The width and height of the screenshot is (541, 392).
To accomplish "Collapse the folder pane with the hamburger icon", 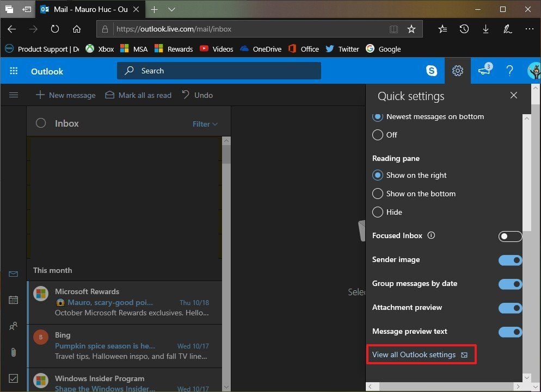I will click(x=14, y=95).
